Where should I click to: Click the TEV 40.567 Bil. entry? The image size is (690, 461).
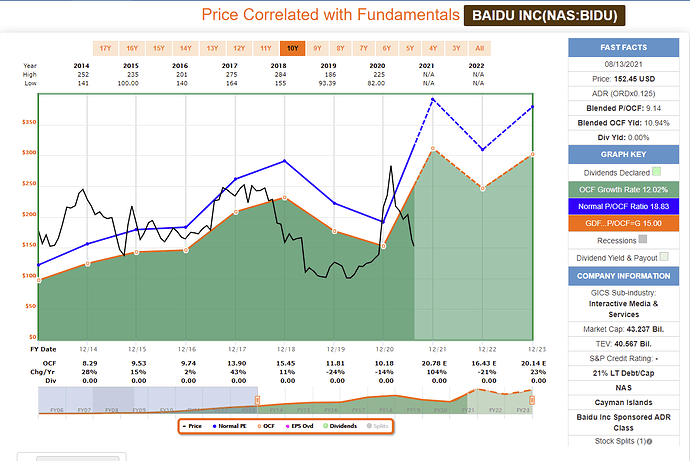pyautogui.click(x=624, y=344)
